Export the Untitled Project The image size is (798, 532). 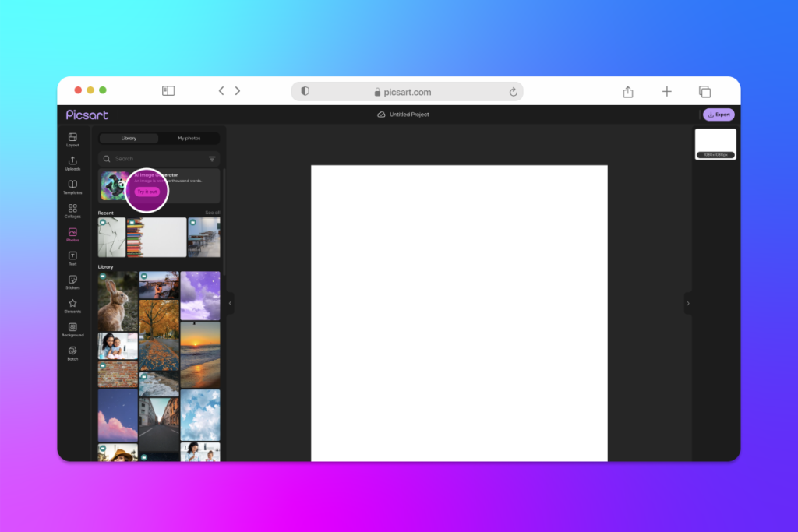coord(718,115)
